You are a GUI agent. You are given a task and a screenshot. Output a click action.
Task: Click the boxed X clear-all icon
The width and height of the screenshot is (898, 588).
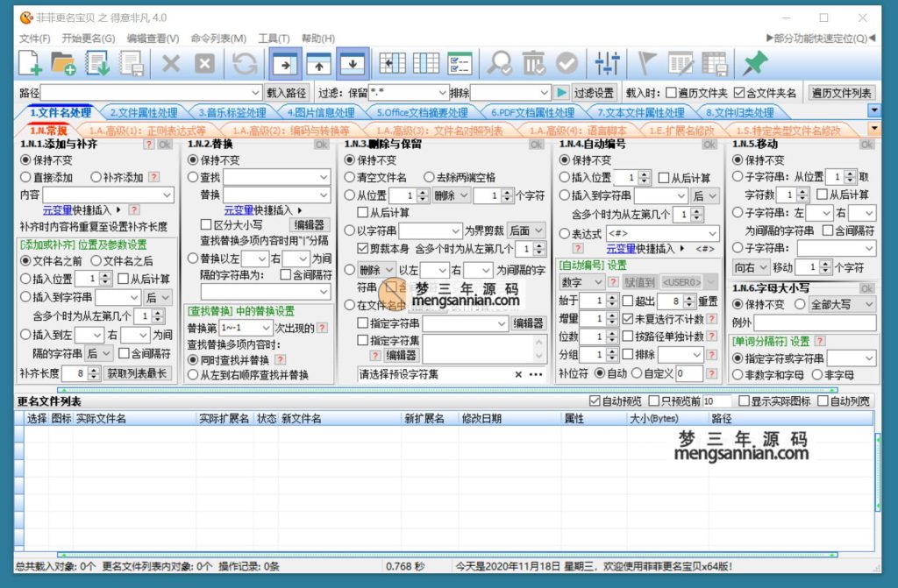coord(204,64)
